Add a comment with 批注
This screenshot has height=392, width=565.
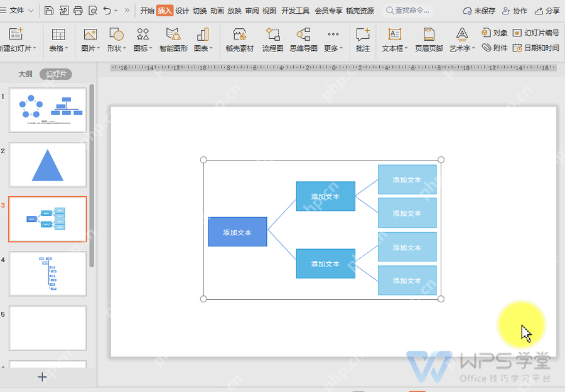pyautogui.click(x=363, y=40)
